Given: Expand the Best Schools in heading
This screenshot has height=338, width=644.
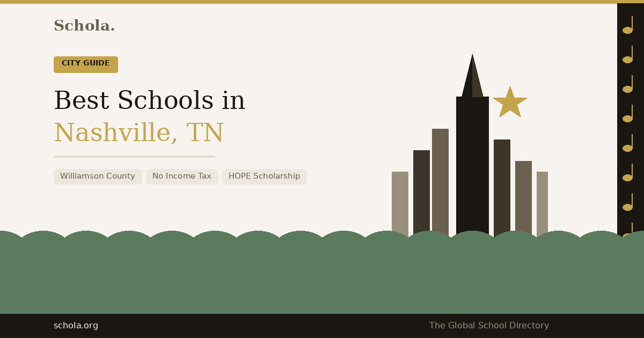Looking at the screenshot, I should [150, 100].
